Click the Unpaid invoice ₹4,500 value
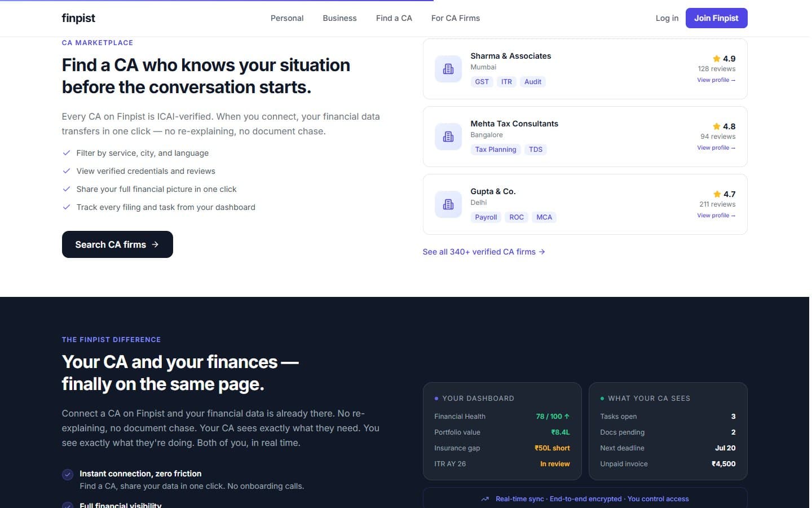This screenshot has height=508, width=812. (723, 464)
